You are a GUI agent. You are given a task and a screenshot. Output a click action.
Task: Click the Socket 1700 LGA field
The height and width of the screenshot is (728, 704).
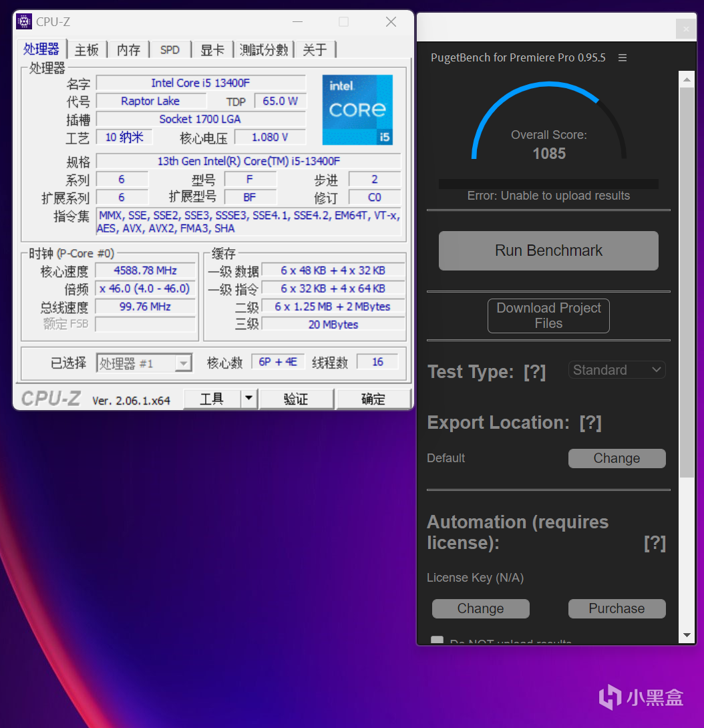point(200,120)
